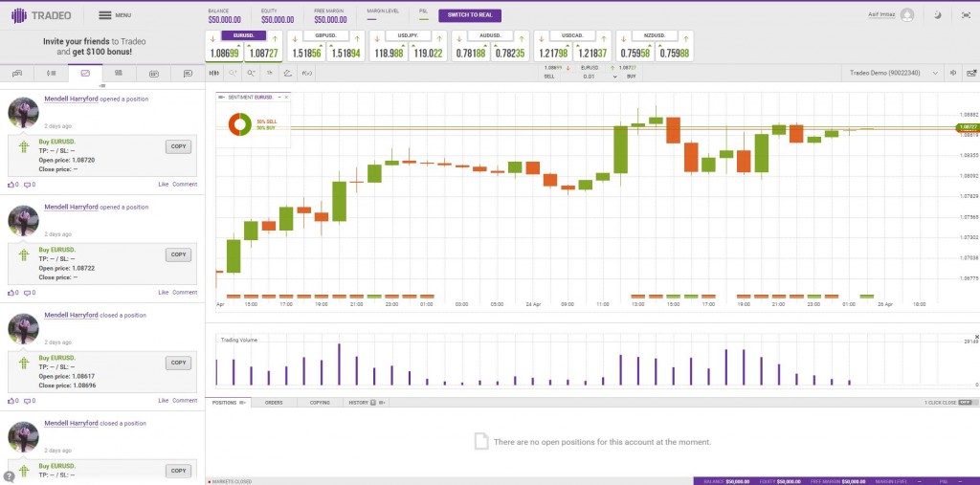The height and width of the screenshot is (485, 980).
Task: Select the GBPUSD ticker label
Action: (325, 35)
